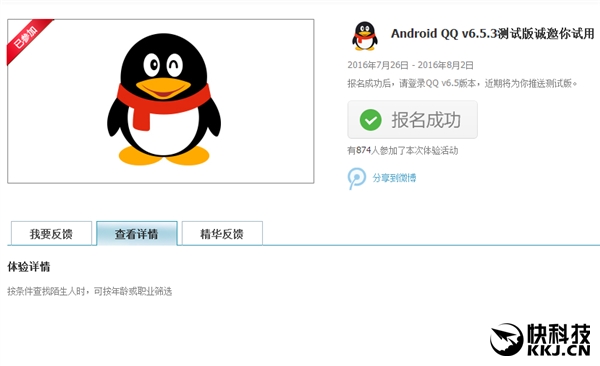Image resolution: width=600 pixels, height=366 pixels.
Task: Click the green checkmark icon
Action: pyautogui.click(x=370, y=120)
